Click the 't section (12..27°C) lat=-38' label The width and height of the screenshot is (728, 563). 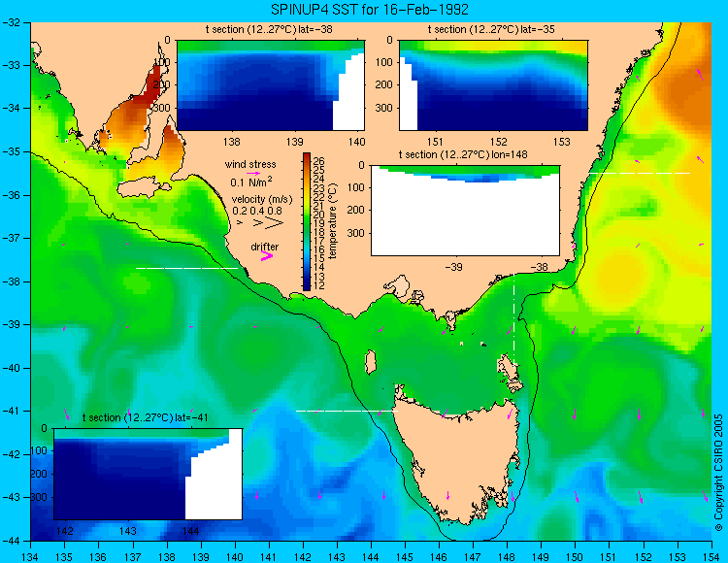(269, 30)
